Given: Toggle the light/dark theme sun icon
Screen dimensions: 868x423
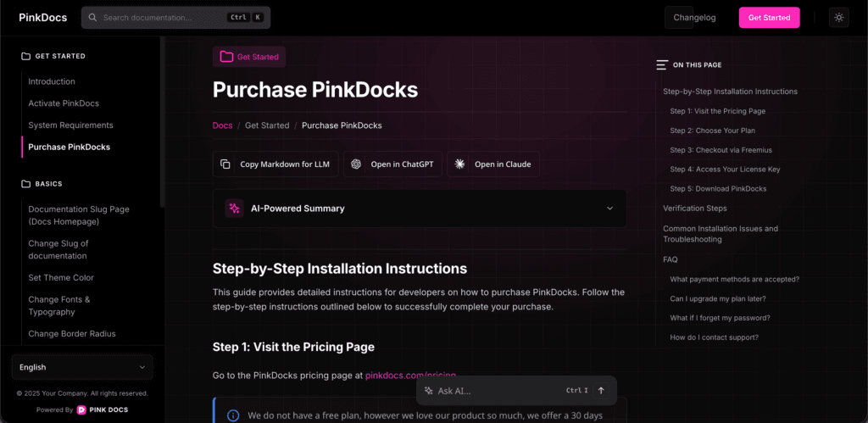Looking at the screenshot, I should (x=838, y=18).
